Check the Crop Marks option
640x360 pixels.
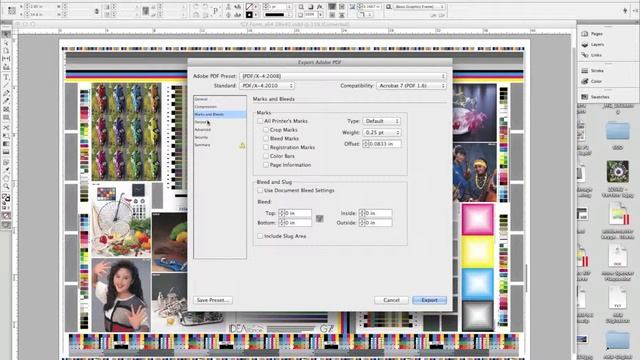tap(266, 130)
